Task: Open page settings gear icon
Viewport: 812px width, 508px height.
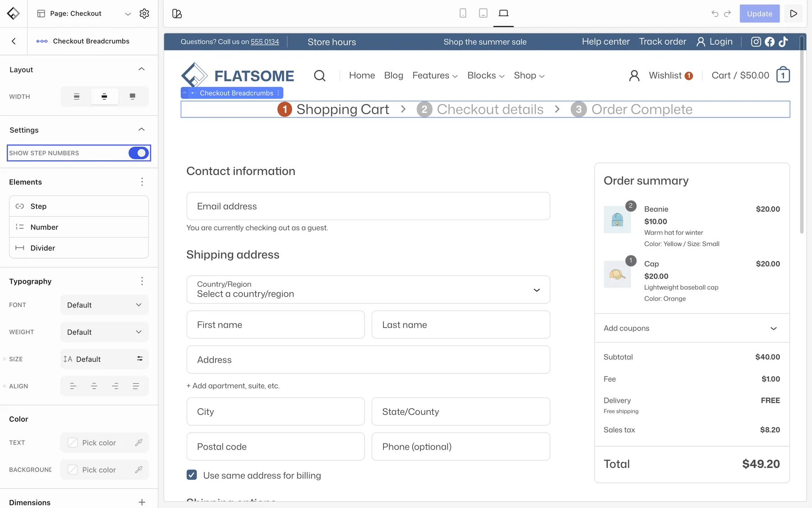Action: coord(144,14)
